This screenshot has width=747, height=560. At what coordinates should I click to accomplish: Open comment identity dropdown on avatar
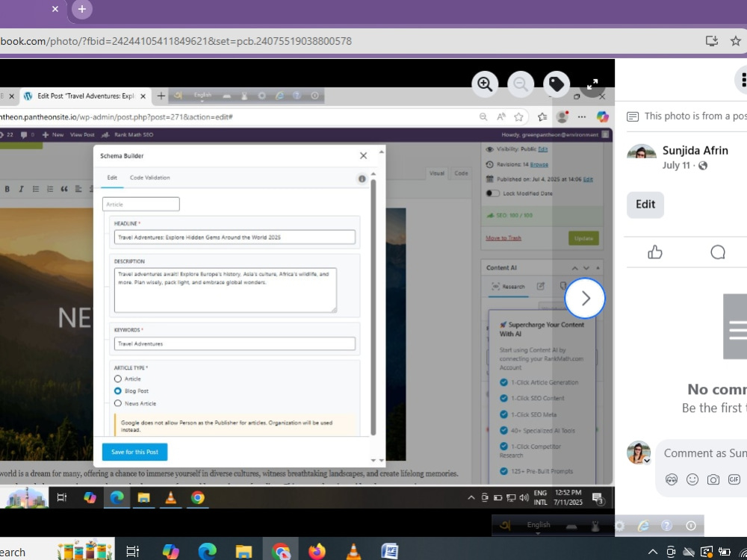click(x=646, y=461)
